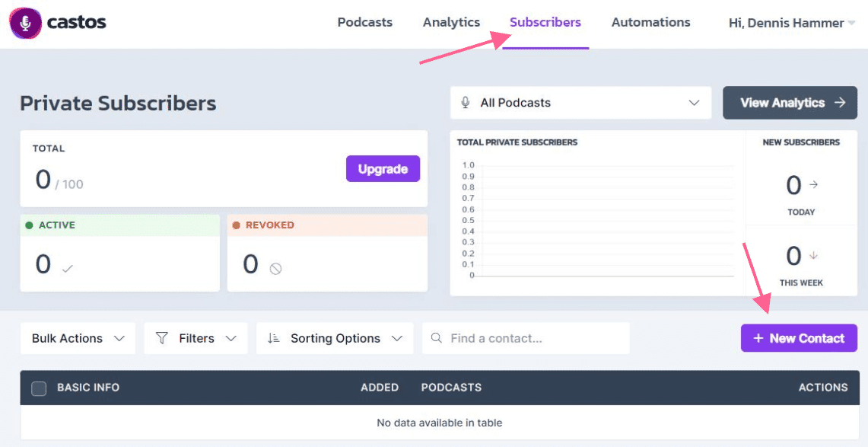Click the revoked ban icon

point(275,270)
